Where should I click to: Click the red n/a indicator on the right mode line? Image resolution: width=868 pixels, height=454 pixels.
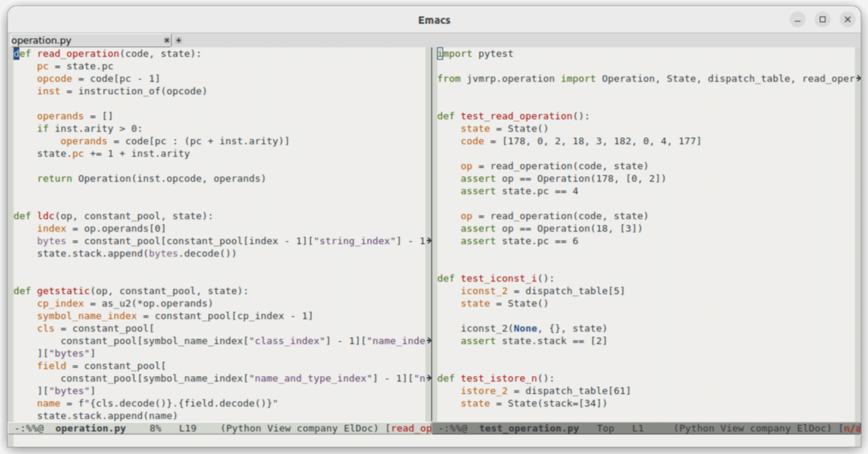pos(853,428)
